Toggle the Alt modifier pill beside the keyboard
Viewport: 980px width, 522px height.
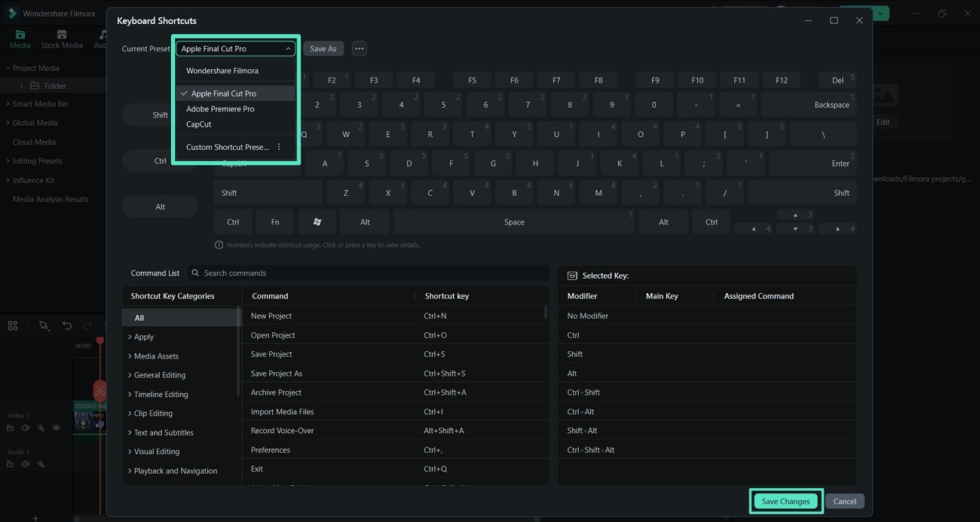point(160,206)
